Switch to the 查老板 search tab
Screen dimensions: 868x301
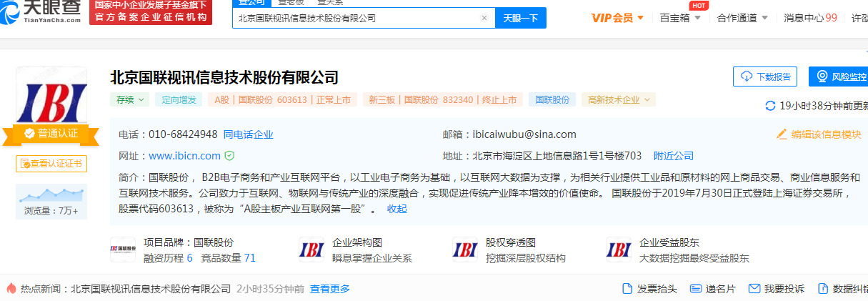290,3
